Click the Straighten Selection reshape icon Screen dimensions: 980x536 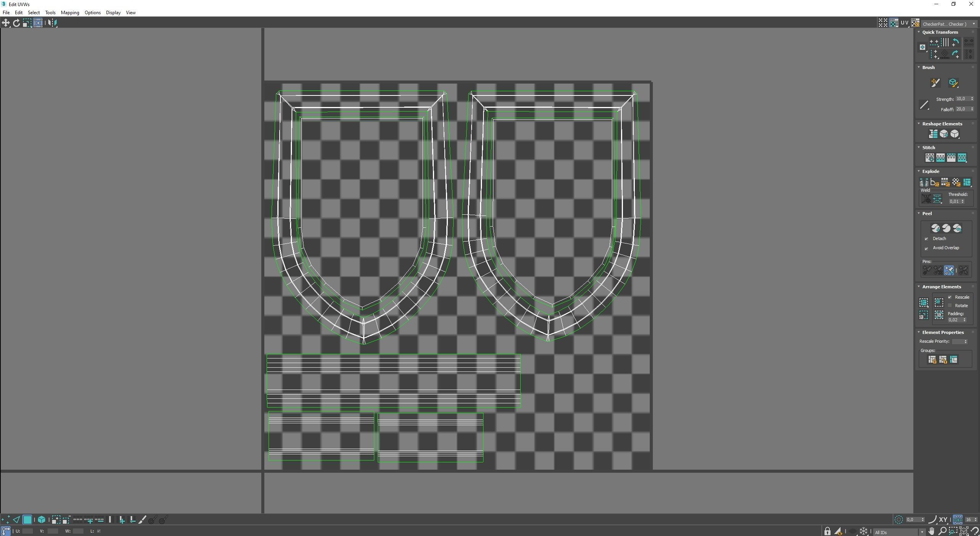[x=933, y=134]
